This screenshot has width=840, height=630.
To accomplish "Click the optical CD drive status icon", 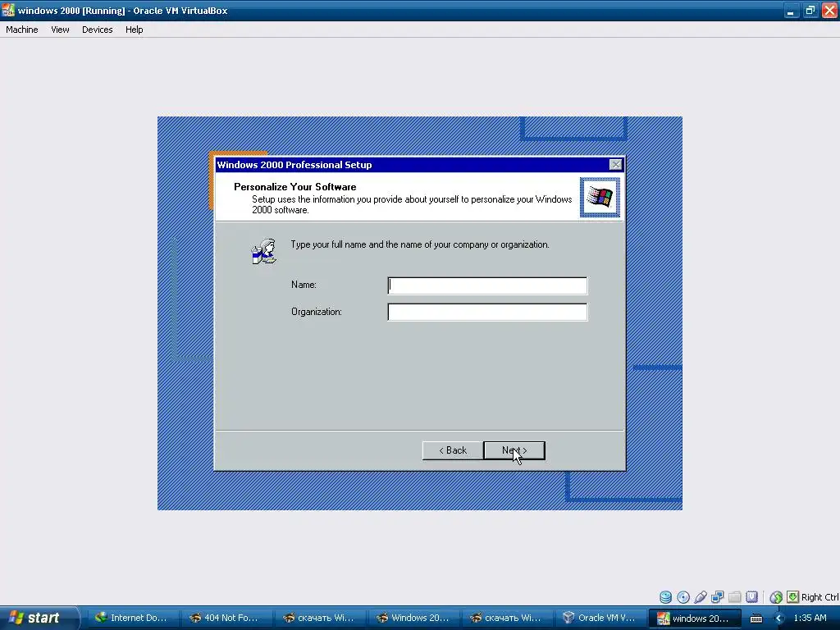I will pyautogui.click(x=683, y=597).
